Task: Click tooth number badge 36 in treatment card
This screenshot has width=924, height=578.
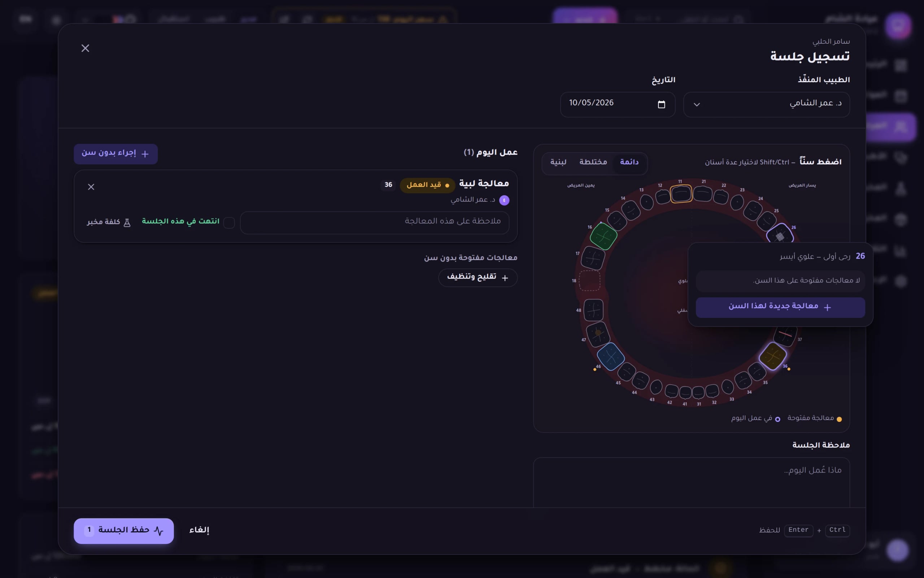Action: [x=388, y=185]
